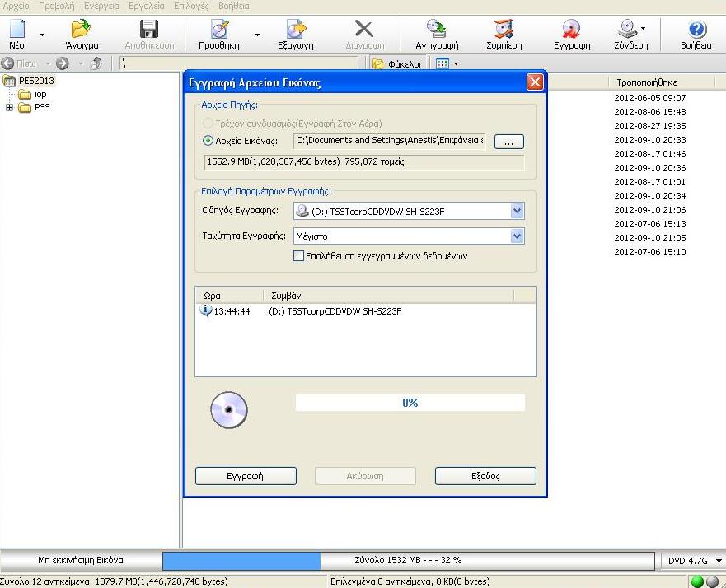Click the browse "..." button for image file
The height and width of the screenshot is (588, 726).
[x=508, y=142]
